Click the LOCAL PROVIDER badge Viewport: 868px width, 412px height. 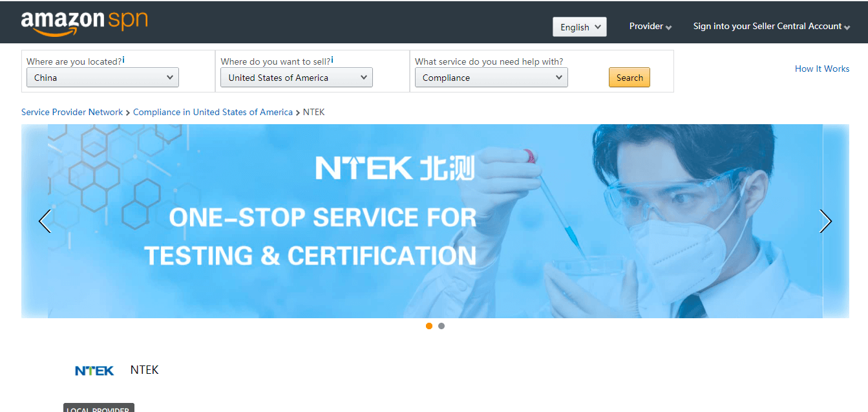click(98, 409)
